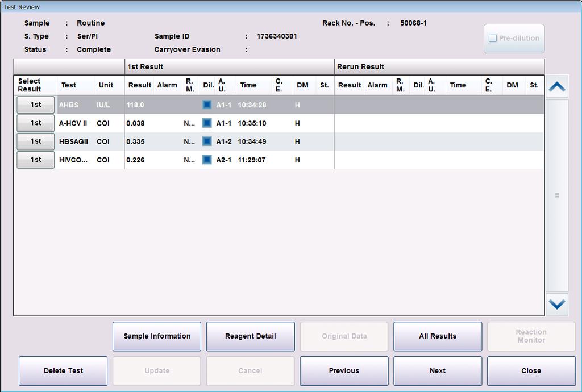Click the DM value H in the HIVCO row
This screenshot has width=582, height=392.
tap(297, 160)
